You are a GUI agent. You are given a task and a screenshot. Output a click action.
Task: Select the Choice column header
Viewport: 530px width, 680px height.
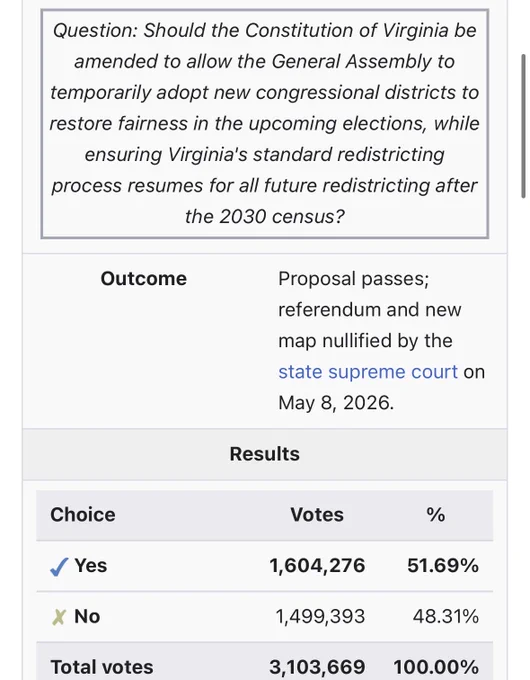83,515
